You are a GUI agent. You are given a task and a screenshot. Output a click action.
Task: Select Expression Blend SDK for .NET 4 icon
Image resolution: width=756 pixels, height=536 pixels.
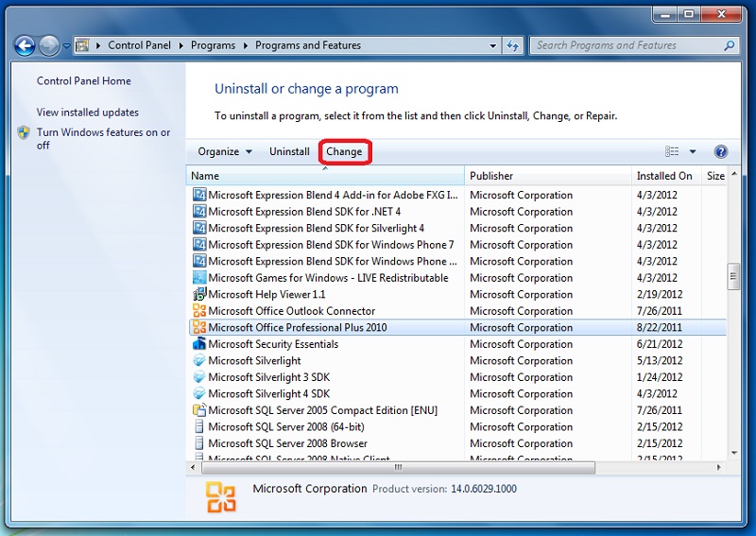pos(199,212)
